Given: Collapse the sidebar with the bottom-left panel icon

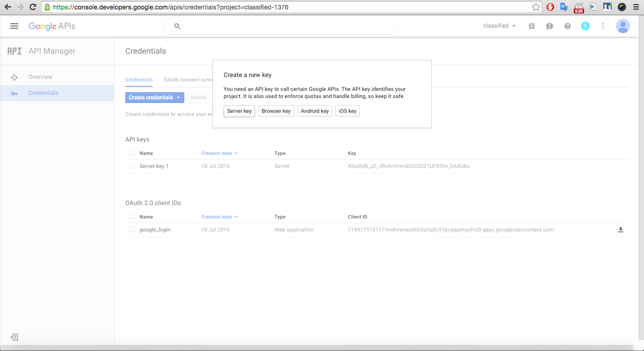Looking at the screenshot, I should (14, 337).
